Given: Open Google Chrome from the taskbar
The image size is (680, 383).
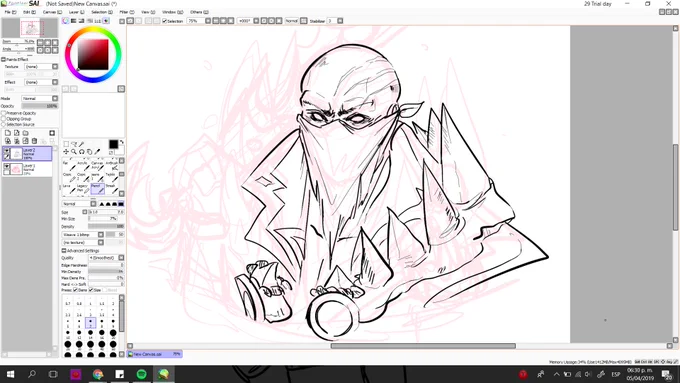Looking at the screenshot, I should (98, 374).
